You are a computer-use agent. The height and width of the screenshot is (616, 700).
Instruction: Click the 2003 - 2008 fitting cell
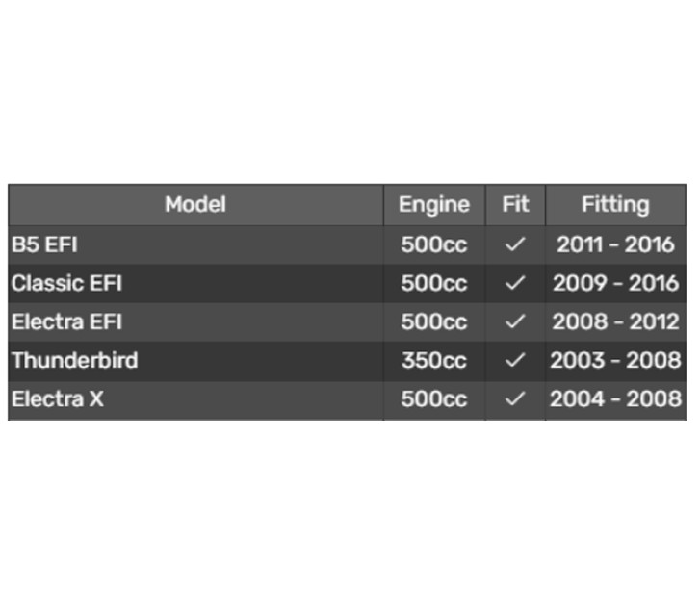[615, 360]
